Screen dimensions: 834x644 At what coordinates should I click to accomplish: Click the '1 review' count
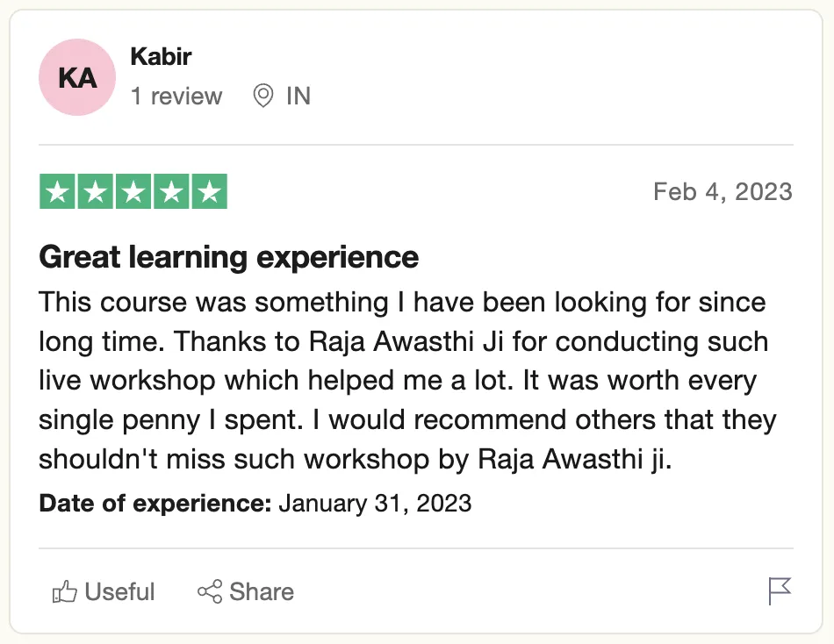click(x=176, y=97)
